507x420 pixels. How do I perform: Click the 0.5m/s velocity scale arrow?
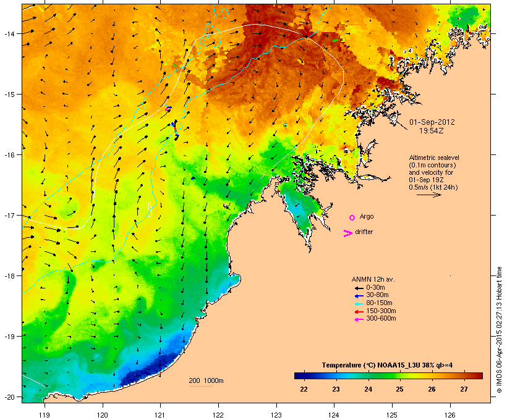429,195
